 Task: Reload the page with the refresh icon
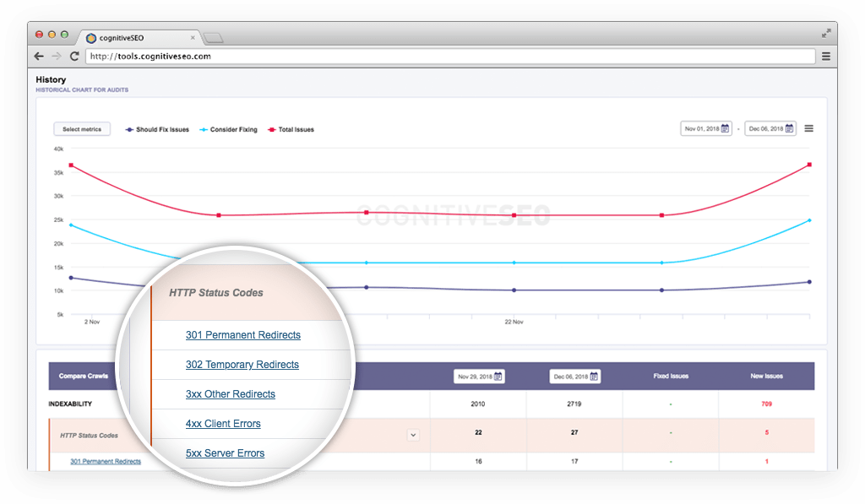(74, 57)
